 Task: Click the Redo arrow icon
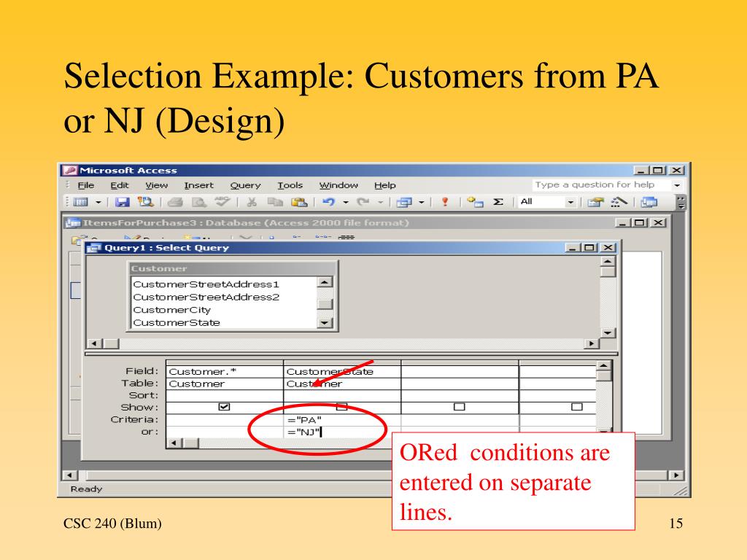click(363, 203)
